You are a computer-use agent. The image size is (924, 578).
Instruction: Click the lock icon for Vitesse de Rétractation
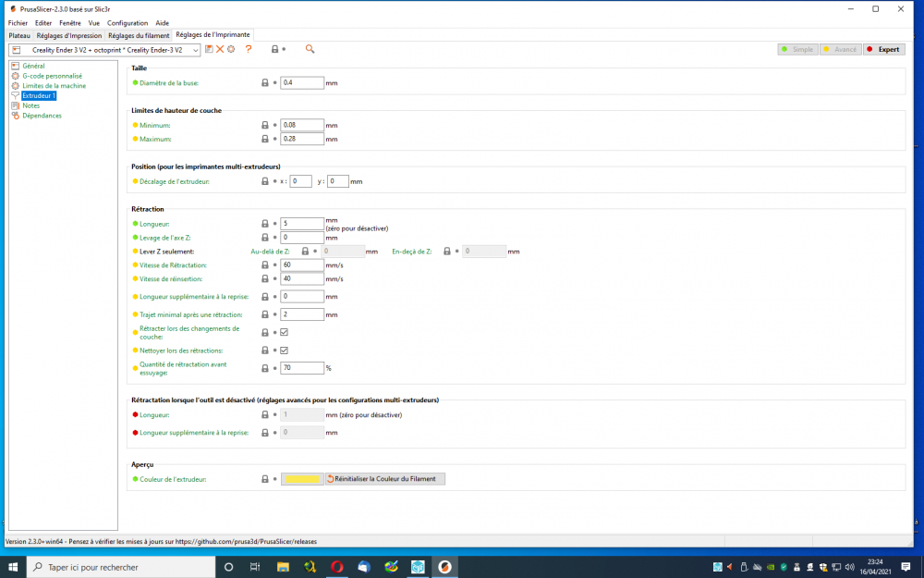coord(265,265)
